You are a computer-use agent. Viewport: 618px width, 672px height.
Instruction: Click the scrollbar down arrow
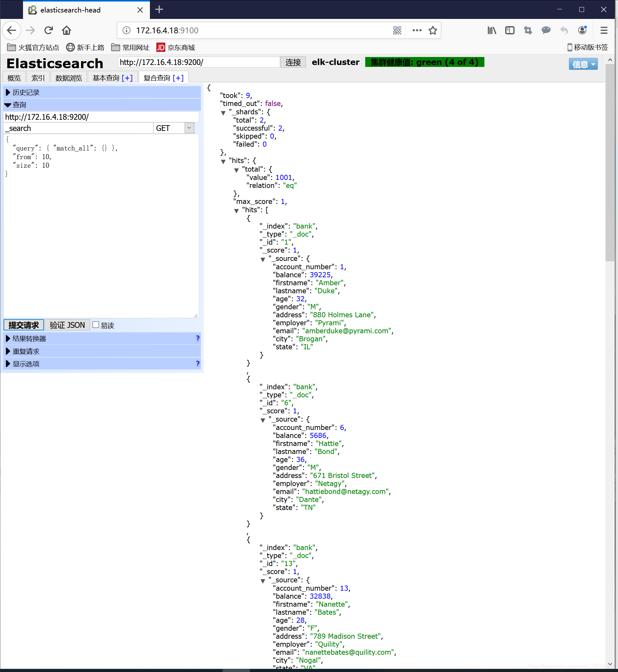point(610,664)
